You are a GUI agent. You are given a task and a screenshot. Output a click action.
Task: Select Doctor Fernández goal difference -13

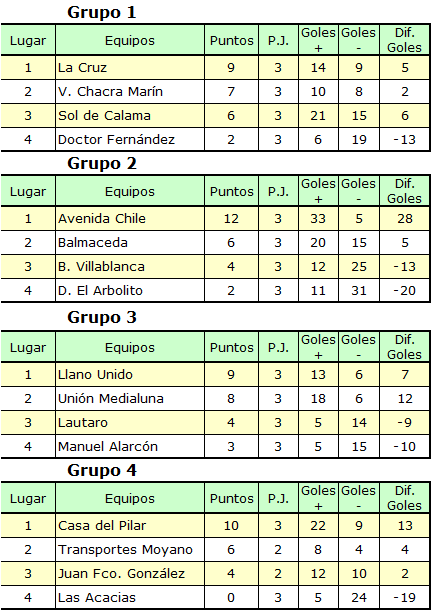pos(404,139)
